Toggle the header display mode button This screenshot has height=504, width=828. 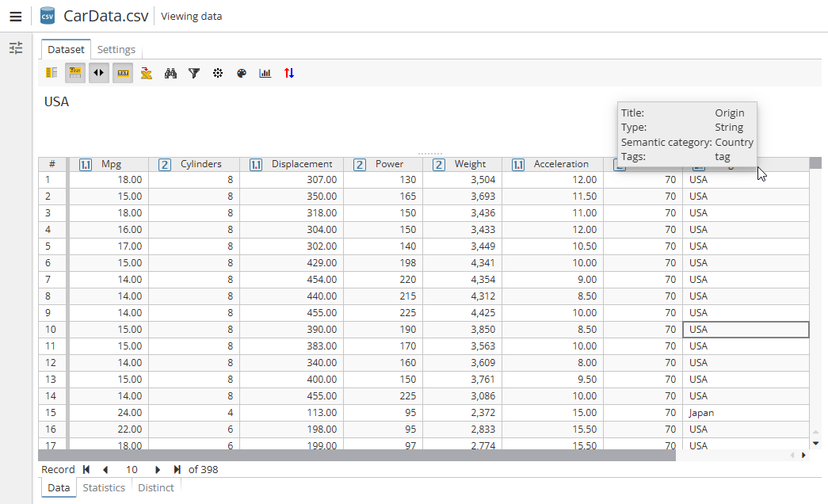(75, 73)
